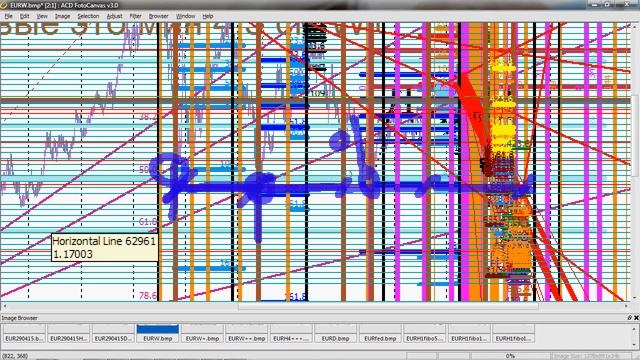Minimize the ACD FotoCanvas window

(594, 4)
